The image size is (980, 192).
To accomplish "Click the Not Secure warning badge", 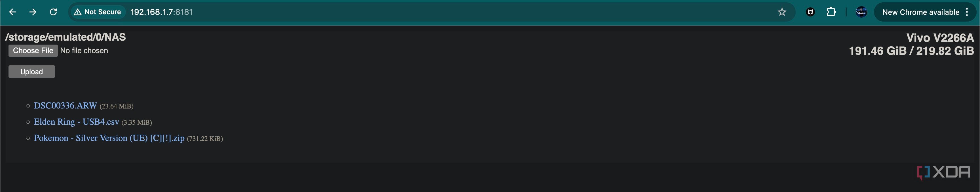I will pyautogui.click(x=97, y=12).
